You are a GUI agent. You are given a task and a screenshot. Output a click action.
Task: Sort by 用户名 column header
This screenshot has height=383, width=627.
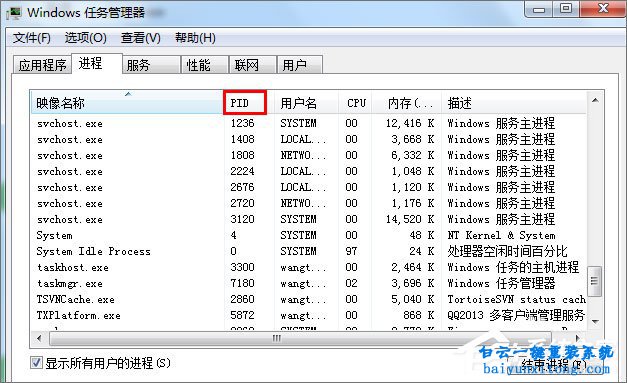(306, 103)
